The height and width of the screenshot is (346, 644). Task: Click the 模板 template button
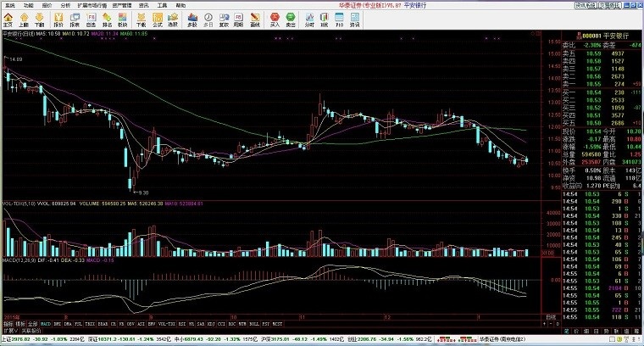[20, 324]
